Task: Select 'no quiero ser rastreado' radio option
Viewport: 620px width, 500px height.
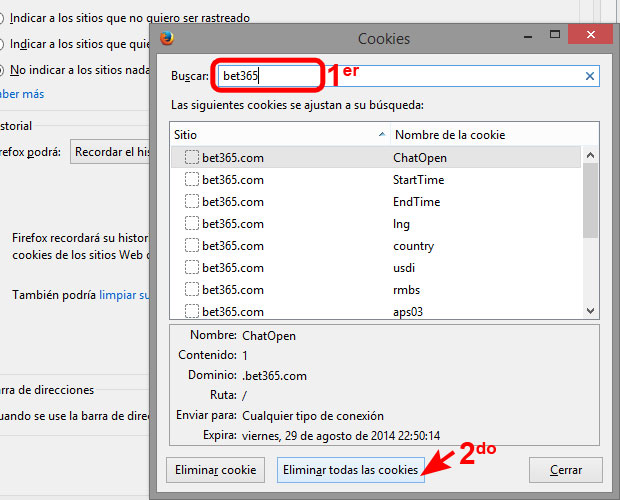Action: [x=1, y=18]
